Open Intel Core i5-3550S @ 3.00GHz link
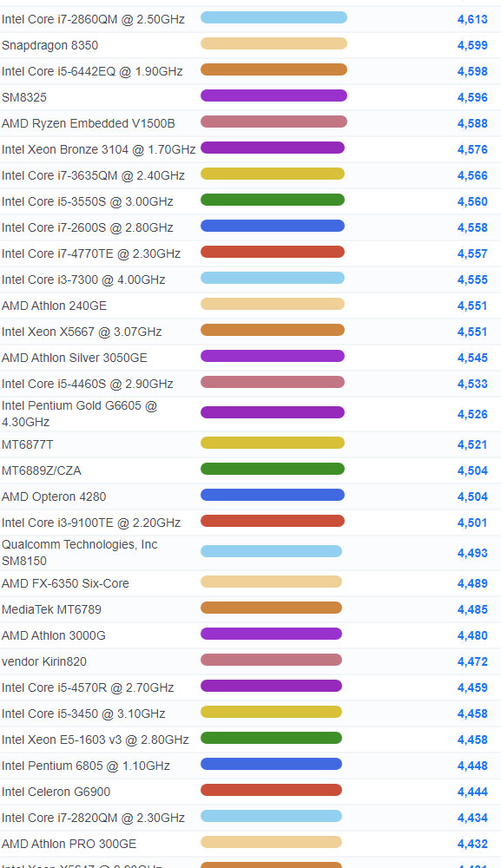 [88, 201]
